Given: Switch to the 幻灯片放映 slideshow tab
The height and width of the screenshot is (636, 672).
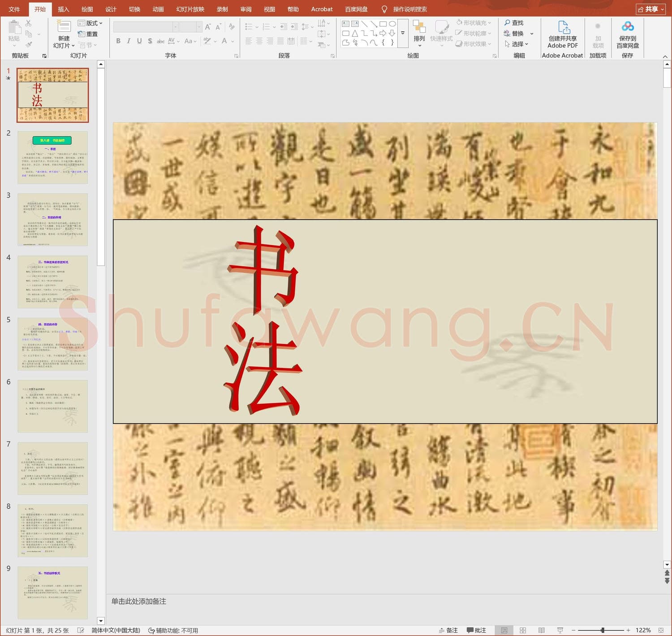Looking at the screenshot, I should coord(190,9).
